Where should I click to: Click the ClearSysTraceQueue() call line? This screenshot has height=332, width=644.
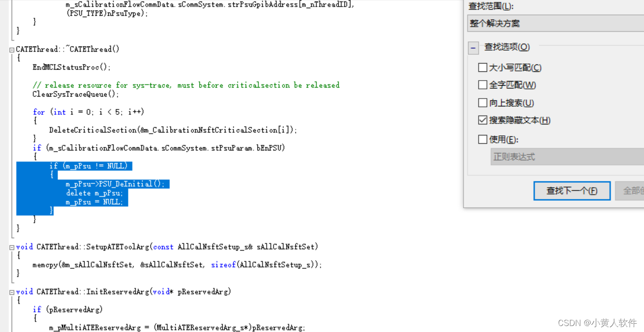click(75, 94)
